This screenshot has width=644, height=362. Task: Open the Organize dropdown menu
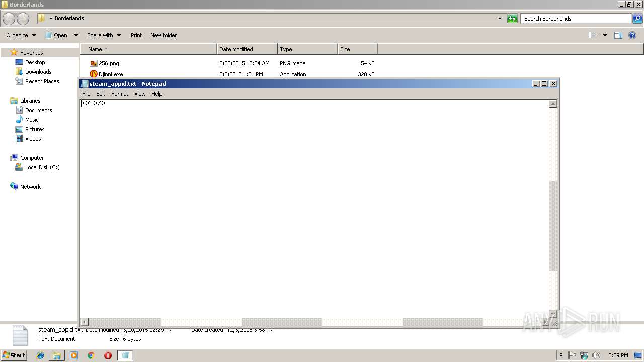click(x=21, y=35)
